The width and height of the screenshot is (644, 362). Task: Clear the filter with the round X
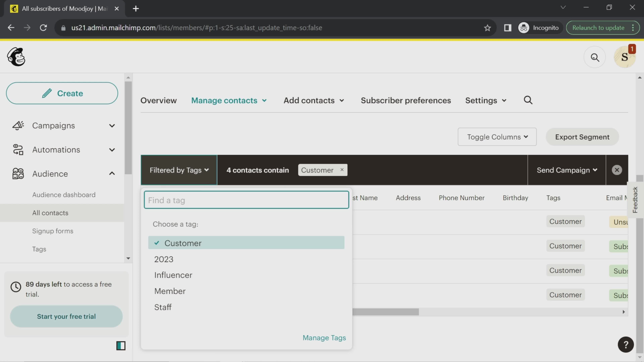617,170
